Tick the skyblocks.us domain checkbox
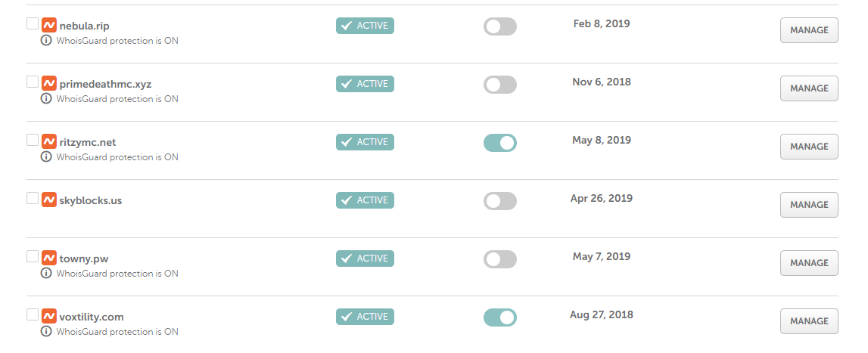The height and width of the screenshot is (353, 868). [33, 198]
